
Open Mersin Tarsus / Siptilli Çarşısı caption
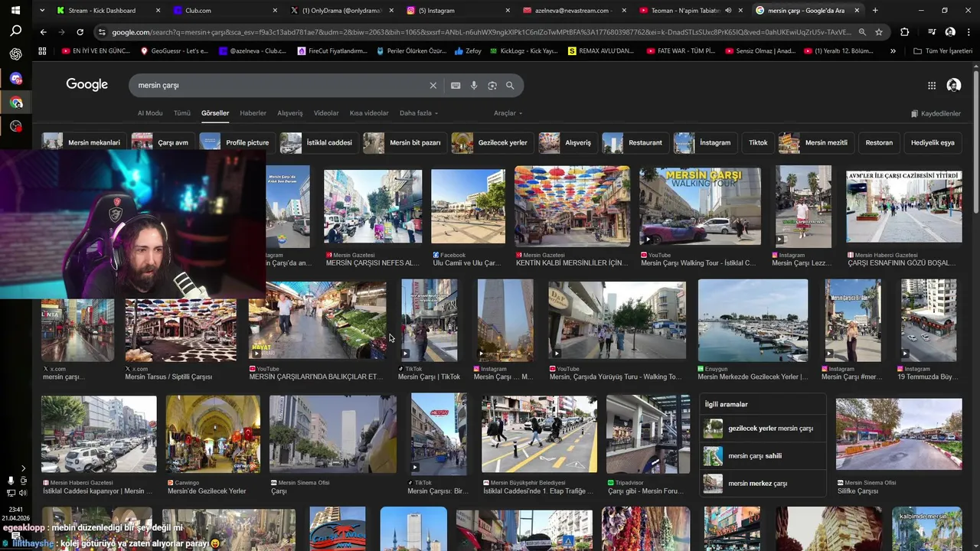coord(168,377)
